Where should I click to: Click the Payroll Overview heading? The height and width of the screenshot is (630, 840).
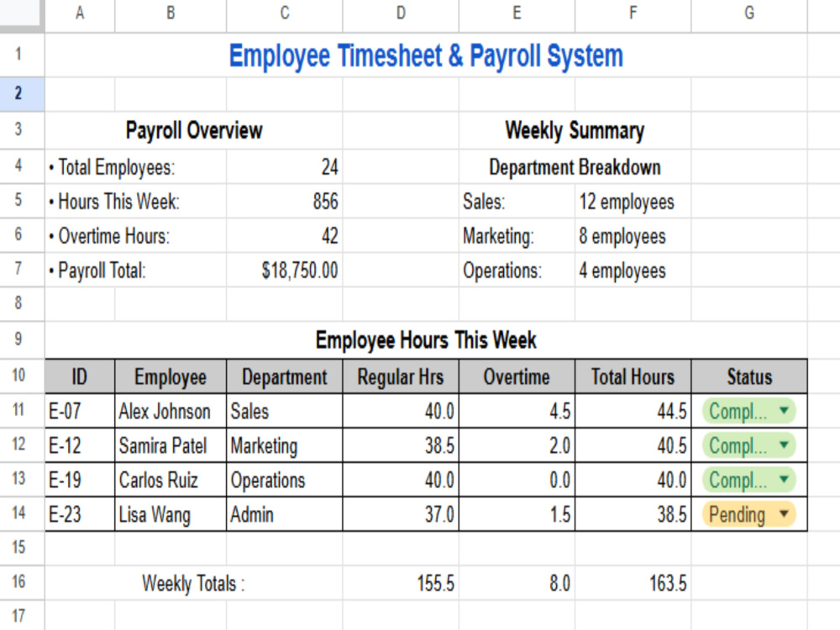194,130
